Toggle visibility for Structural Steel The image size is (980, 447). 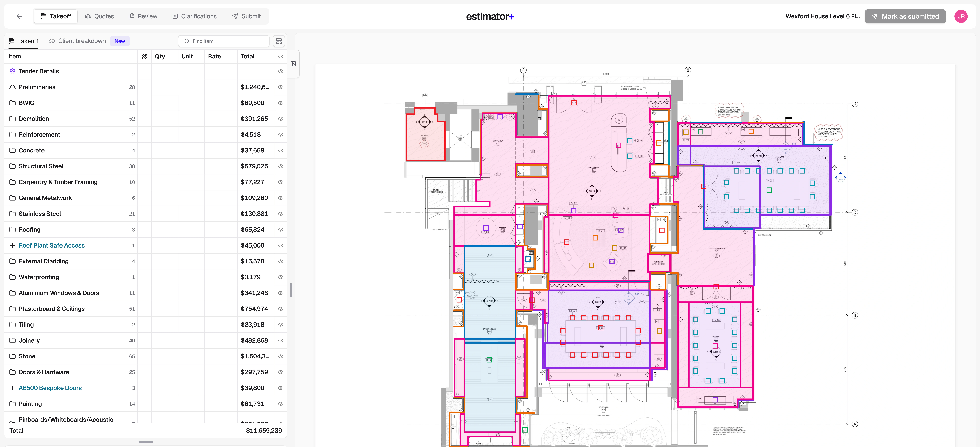click(281, 166)
